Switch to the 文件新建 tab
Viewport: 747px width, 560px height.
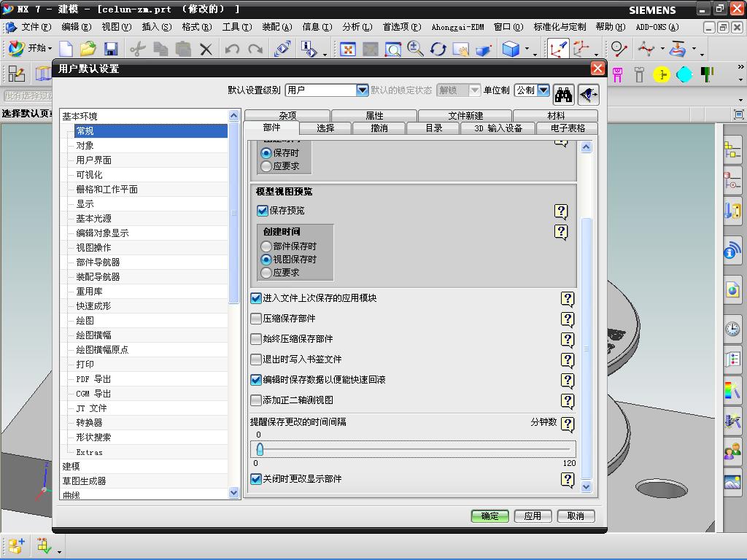[465, 115]
